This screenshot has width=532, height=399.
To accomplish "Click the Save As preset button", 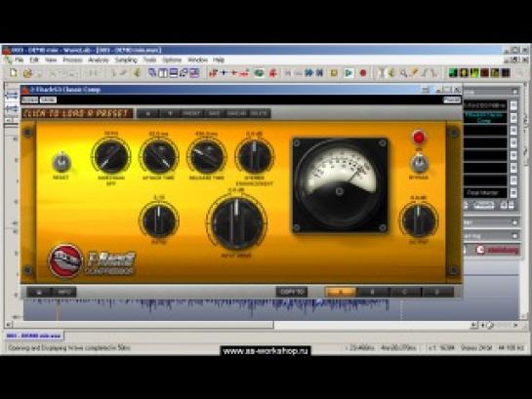I will 236,113.
